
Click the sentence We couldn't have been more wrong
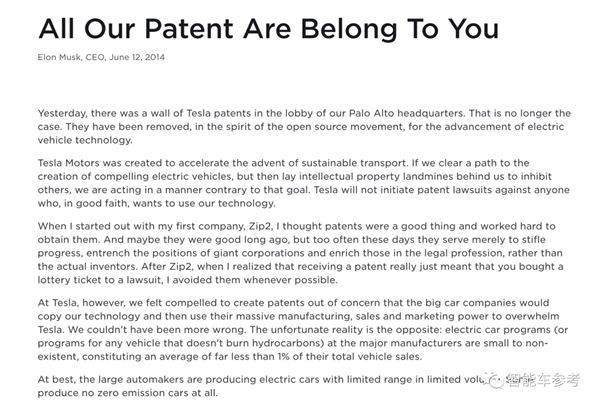157,329
